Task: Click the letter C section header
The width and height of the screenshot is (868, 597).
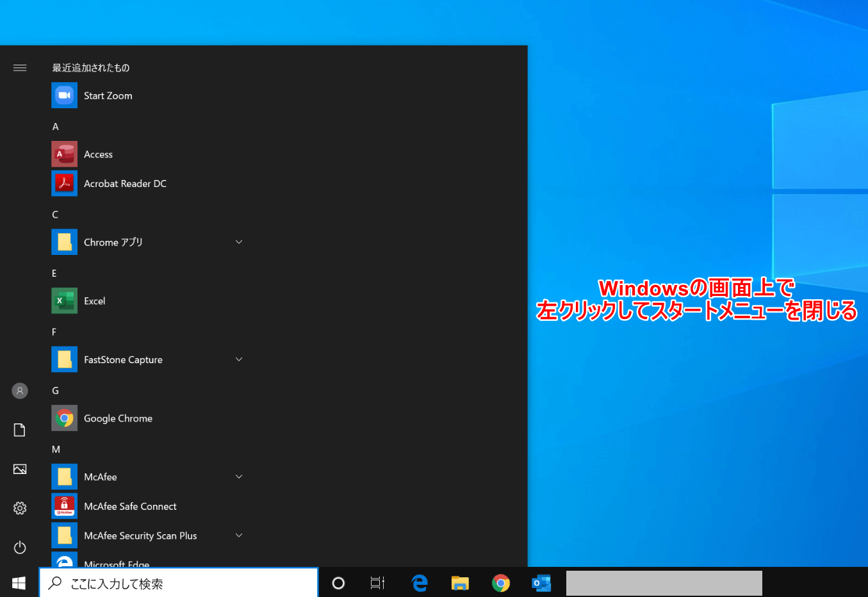Action: click(x=55, y=215)
